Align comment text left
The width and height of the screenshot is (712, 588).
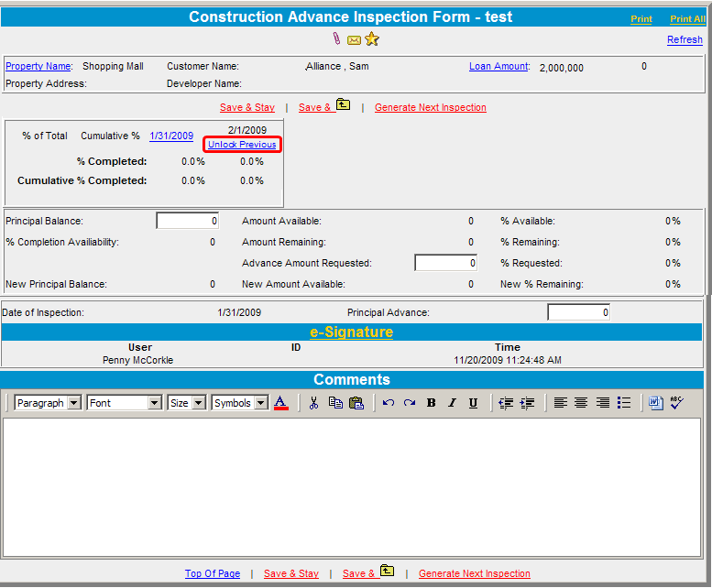(x=560, y=402)
